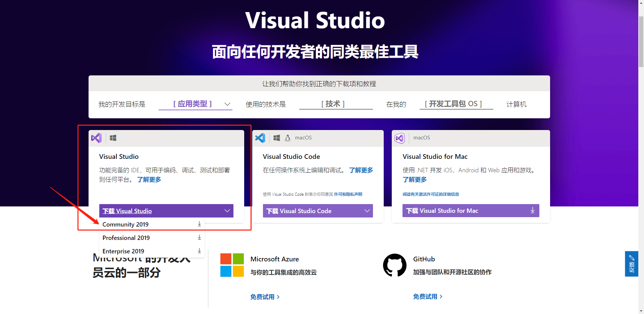Click the 让我们帮助你找到正确的下载项和教程 banner text

[x=319, y=84]
